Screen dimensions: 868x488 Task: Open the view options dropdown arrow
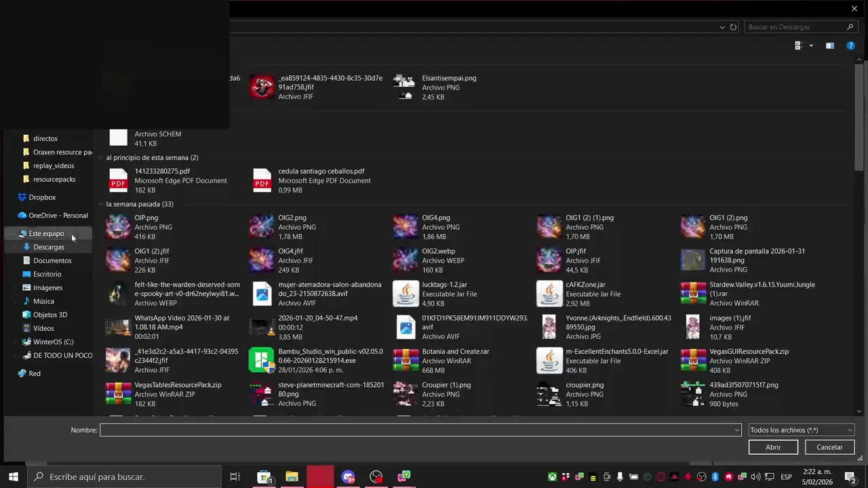click(811, 45)
